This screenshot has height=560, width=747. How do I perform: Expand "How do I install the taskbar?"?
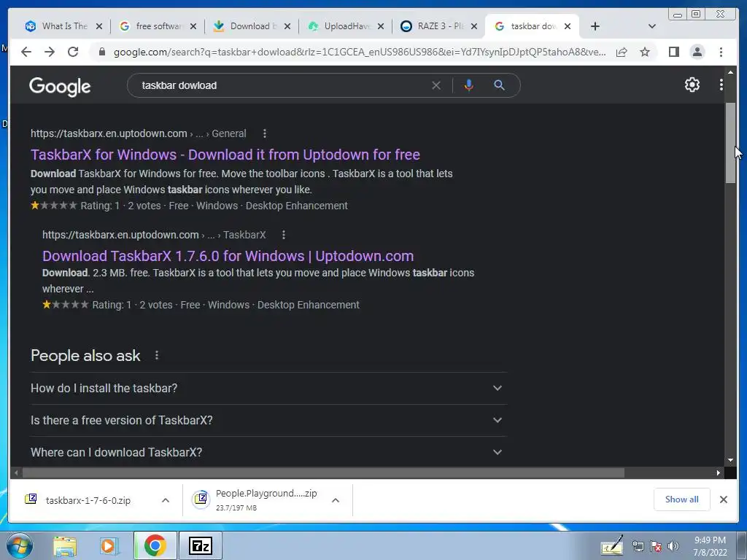point(268,388)
